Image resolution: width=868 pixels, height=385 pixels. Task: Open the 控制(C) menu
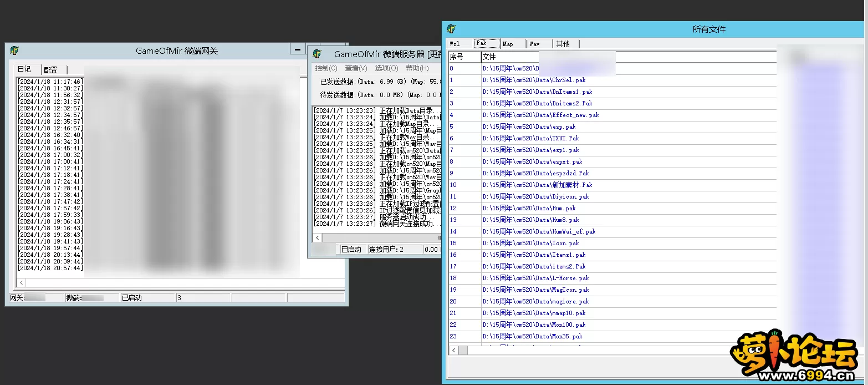click(326, 68)
